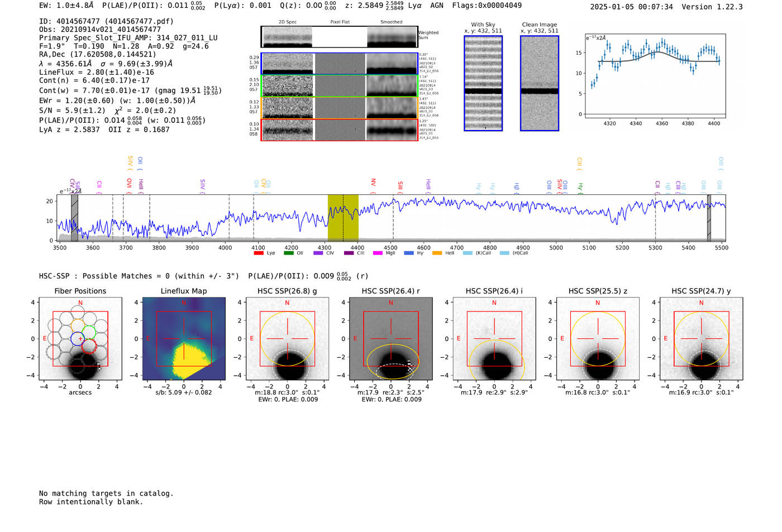
Task: Click the Weighted Sum 2D spectrum row
Action: point(339,37)
